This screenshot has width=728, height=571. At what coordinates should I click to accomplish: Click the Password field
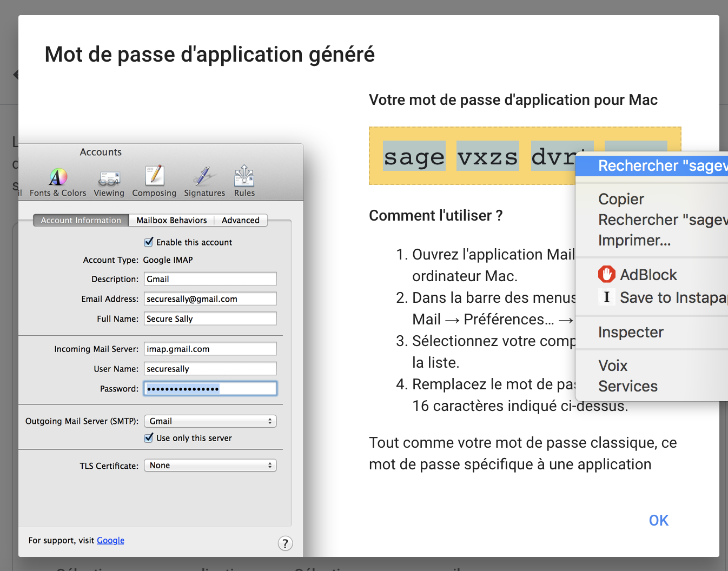210,388
